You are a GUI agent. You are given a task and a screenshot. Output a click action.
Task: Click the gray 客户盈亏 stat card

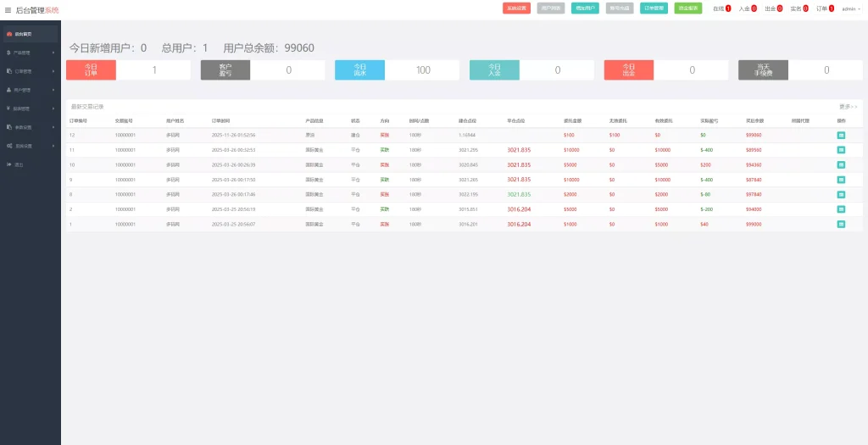[263, 70]
